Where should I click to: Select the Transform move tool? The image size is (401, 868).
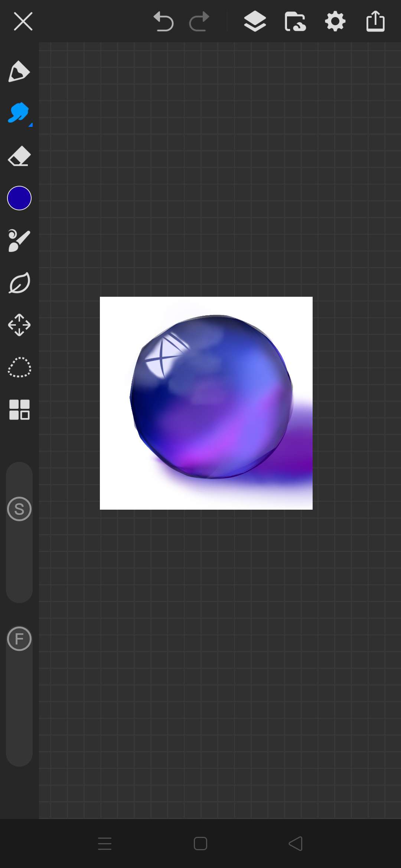[x=19, y=325]
